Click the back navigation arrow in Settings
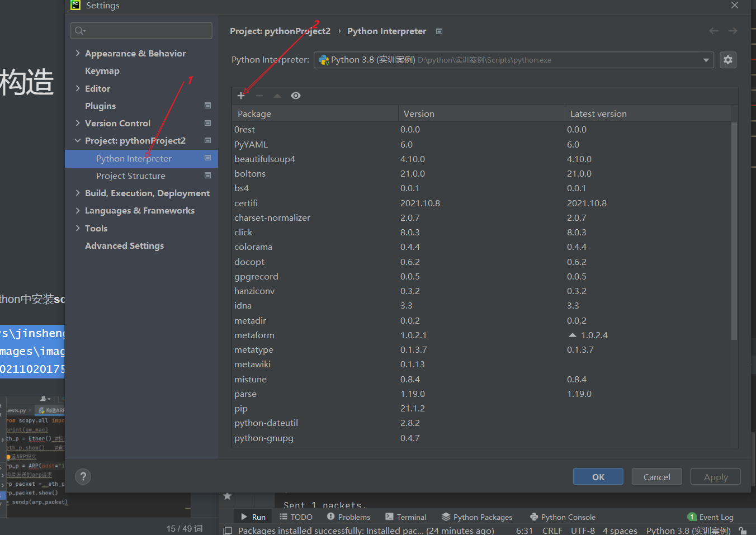756x535 pixels. coord(714,31)
